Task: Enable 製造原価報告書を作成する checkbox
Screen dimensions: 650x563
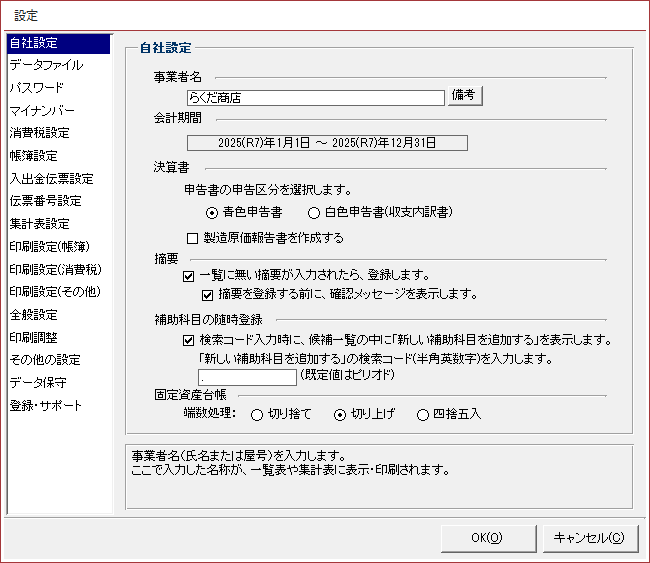Action: point(193,238)
